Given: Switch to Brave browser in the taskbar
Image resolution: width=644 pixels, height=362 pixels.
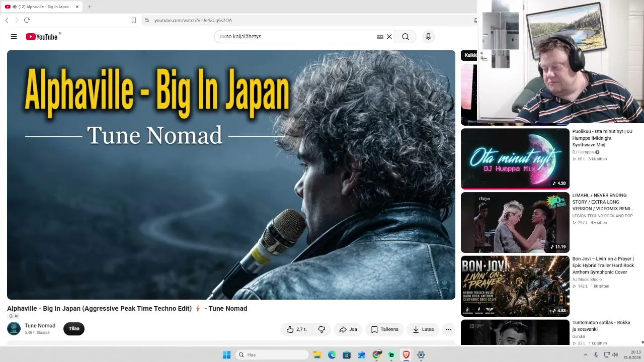Looking at the screenshot, I should pos(406,355).
